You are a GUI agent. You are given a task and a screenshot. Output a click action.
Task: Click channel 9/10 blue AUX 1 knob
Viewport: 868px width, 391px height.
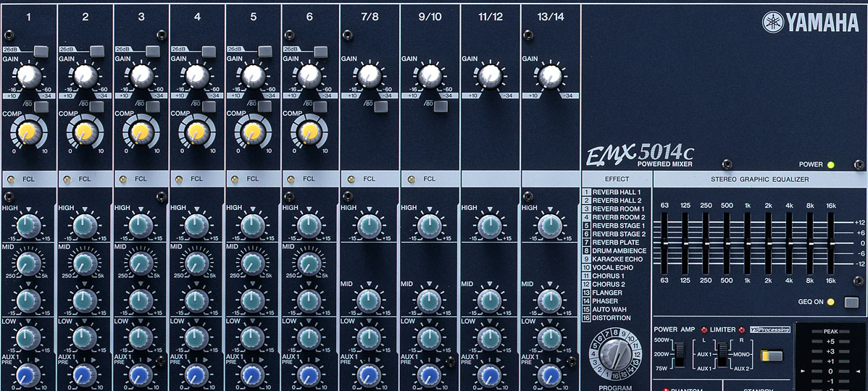point(429,375)
